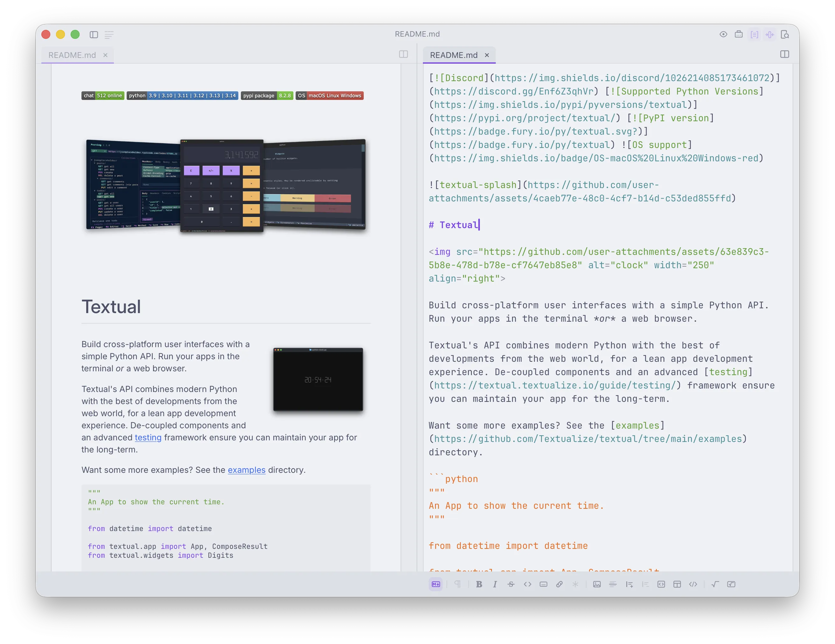Toggle the preview eye icon
Viewport: 835px width, 644px height.
point(723,34)
